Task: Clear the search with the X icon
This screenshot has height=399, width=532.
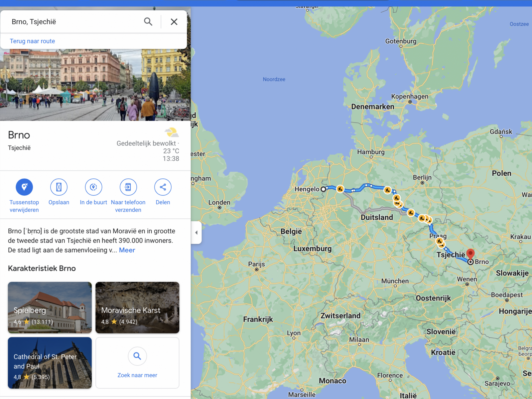Action: pos(174,22)
